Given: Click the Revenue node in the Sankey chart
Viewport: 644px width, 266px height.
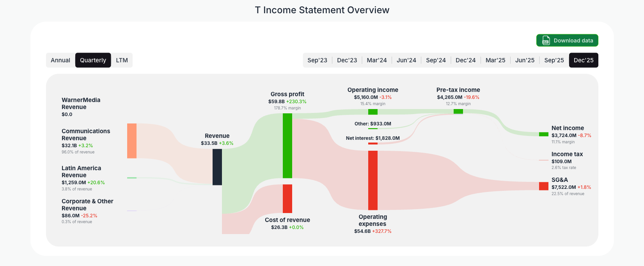Looking at the screenshot, I should 217,167.
